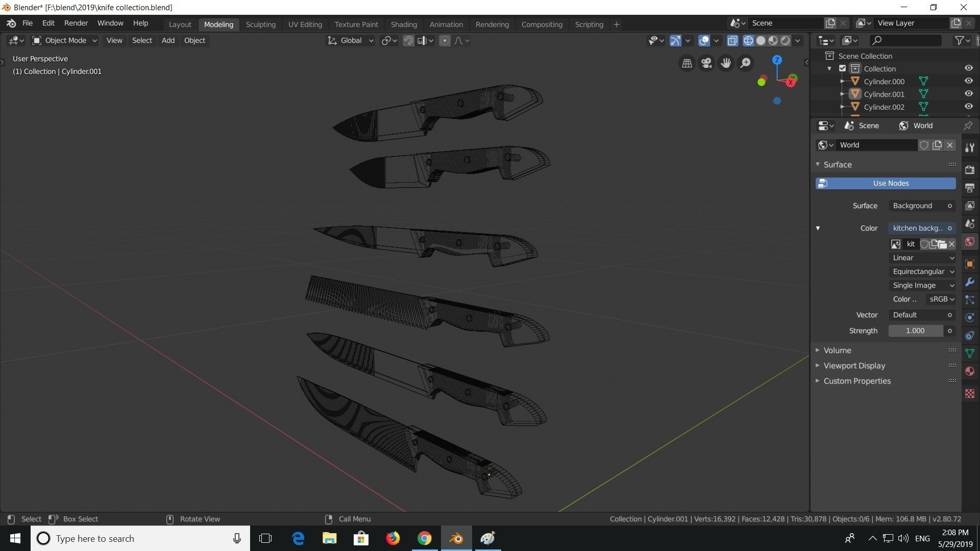Open the sRGB color space dropdown
This screenshot has width=980, height=551.
[x=941, y=299]
